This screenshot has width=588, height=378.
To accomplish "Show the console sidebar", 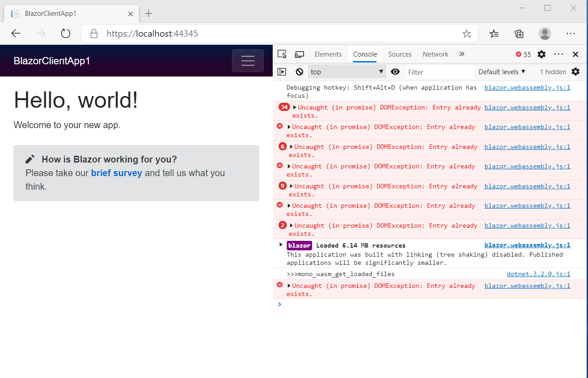I will (x=282, y=72).
